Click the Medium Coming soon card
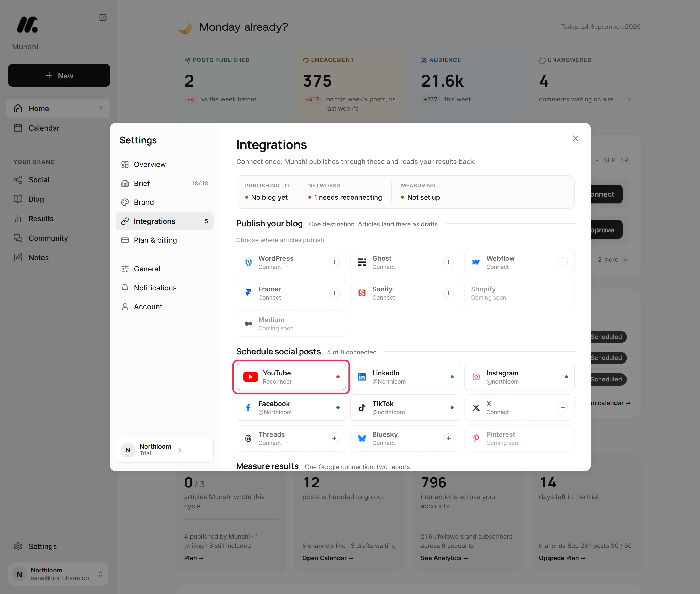 click(x=291, y=324)
